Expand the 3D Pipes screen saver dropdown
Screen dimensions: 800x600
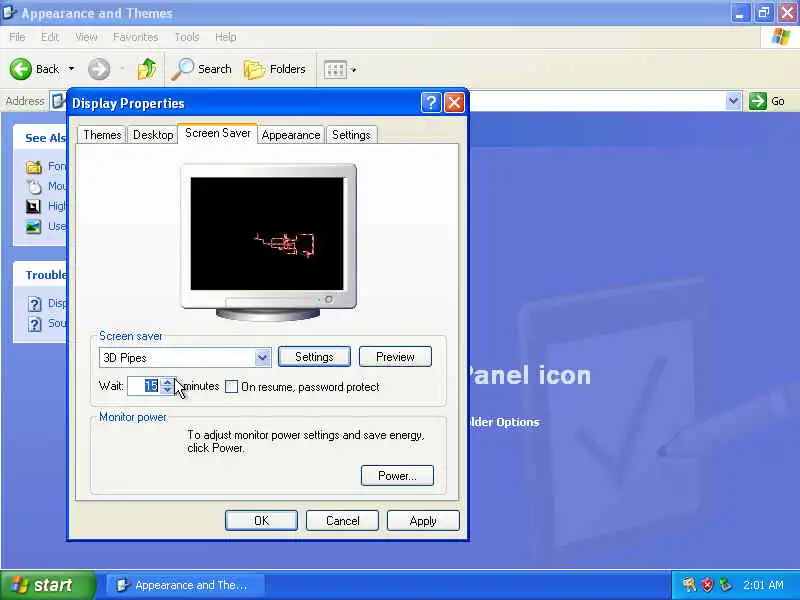(x=262, y=357)
